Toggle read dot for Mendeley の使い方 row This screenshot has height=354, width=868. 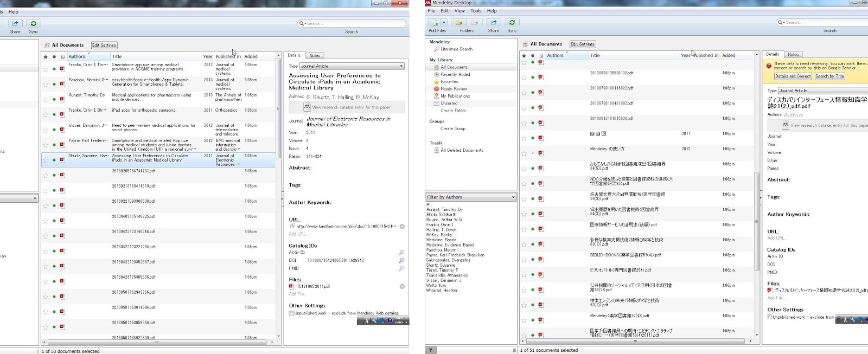[533, 153]
